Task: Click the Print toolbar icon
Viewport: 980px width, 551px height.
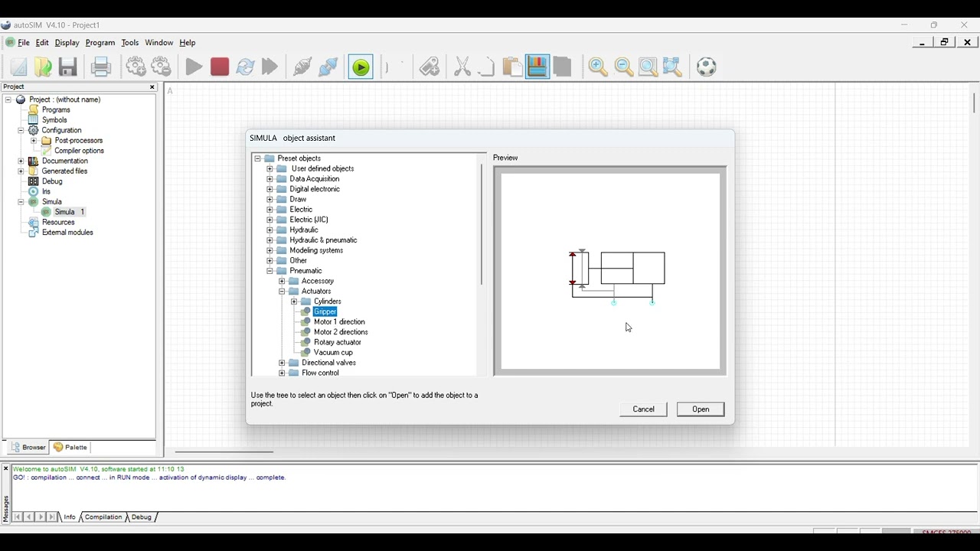Action: point(101,67)
